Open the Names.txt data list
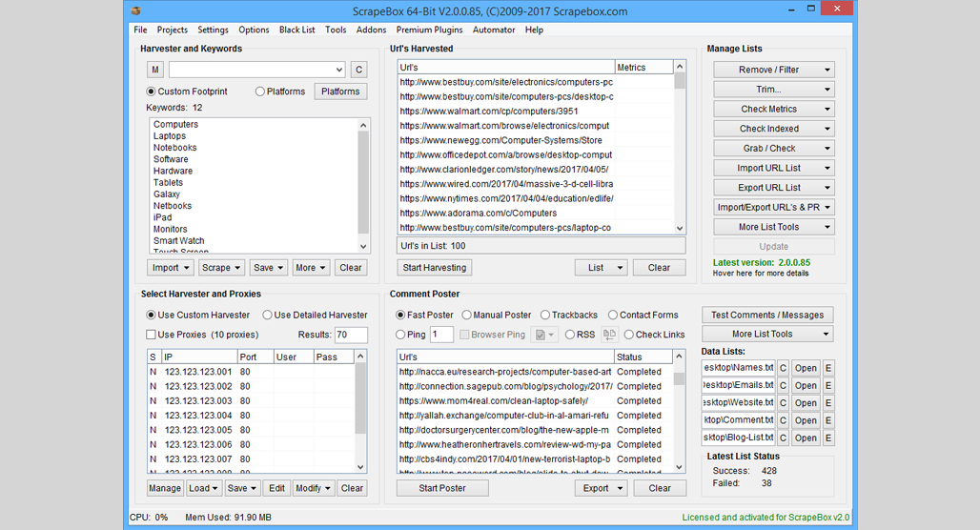 tap(806, 368)
